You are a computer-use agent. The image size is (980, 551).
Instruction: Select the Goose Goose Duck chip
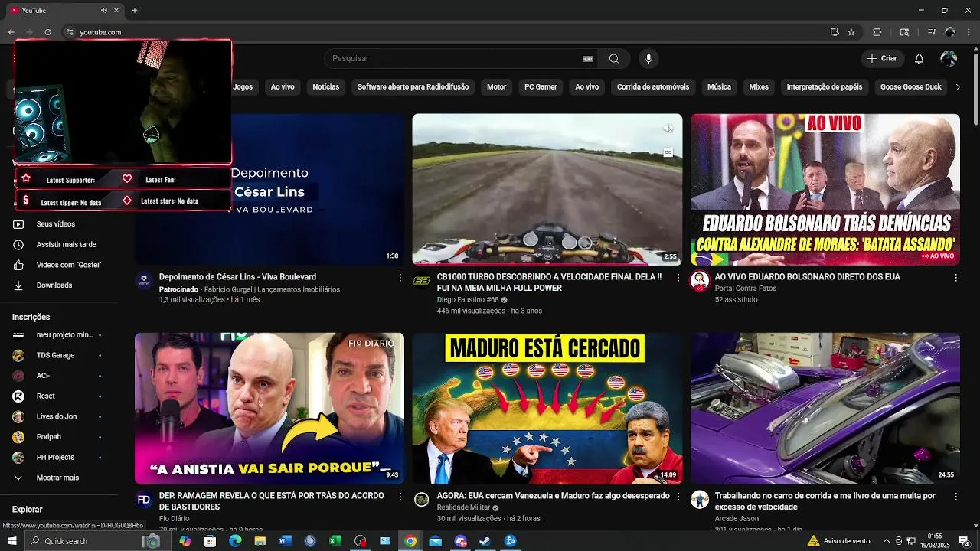pyautogui.click(x=911, y=87)
